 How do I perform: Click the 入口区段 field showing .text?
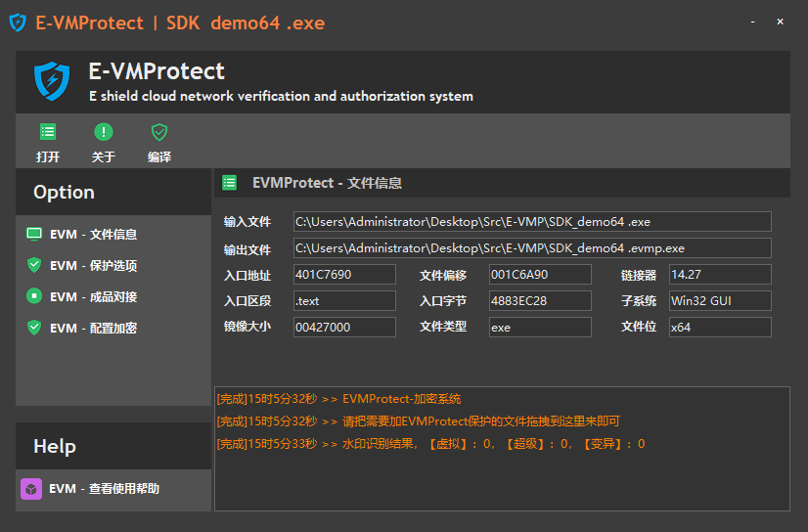click(344, 301)
